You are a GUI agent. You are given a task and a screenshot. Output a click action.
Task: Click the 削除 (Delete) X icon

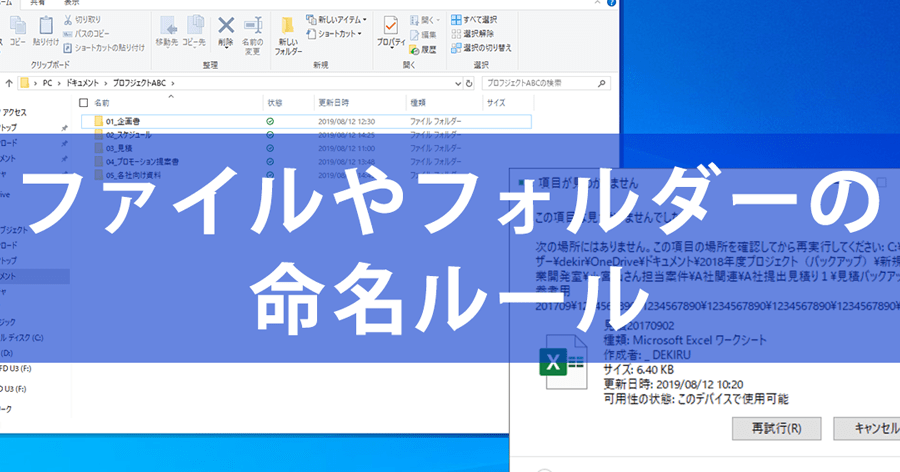[x=227, y=26]
